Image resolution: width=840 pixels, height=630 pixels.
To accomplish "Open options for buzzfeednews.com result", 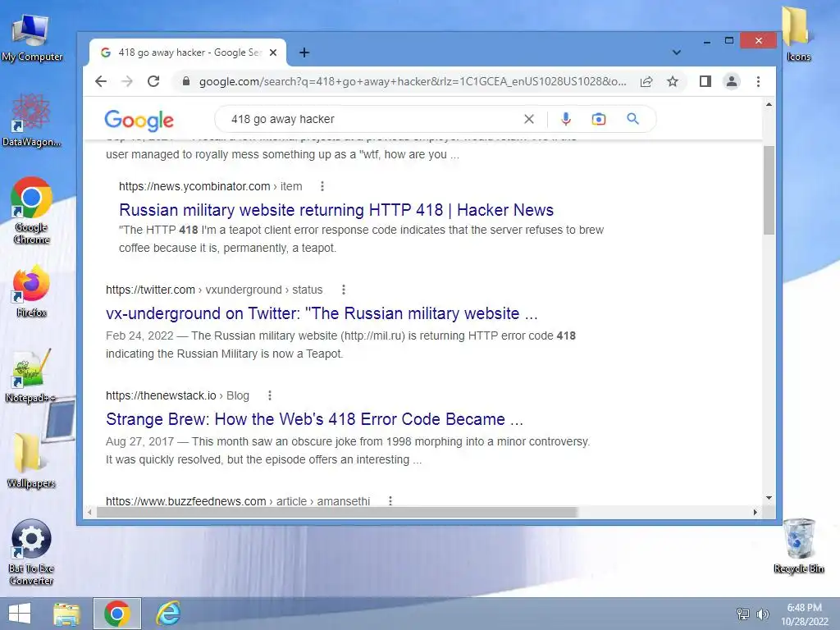I will [x=390, y=501].
